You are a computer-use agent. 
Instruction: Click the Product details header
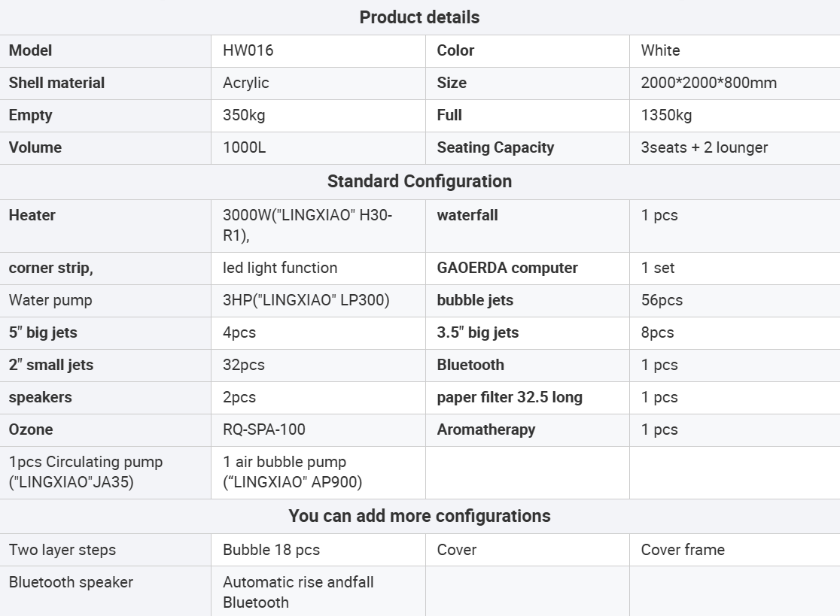(x=419, y=17)
